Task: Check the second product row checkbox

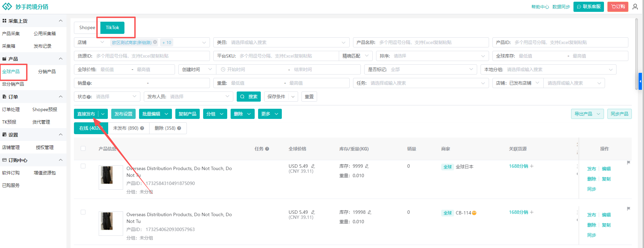Action: click(83, 212)
